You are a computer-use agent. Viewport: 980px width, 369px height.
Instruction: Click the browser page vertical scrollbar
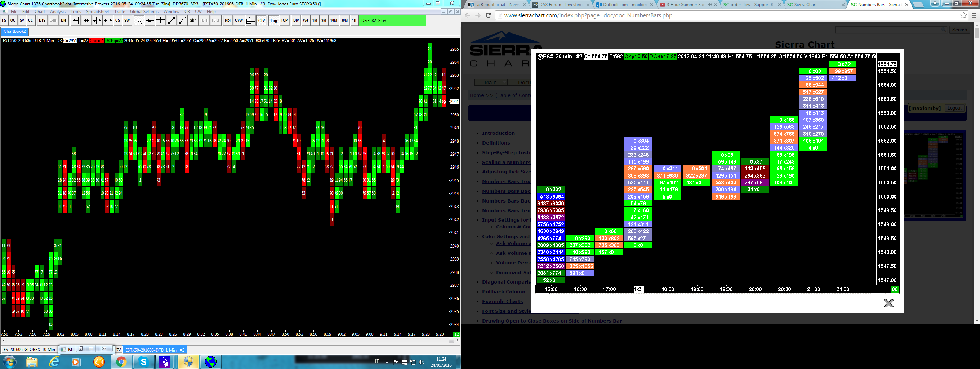(976, 32)
